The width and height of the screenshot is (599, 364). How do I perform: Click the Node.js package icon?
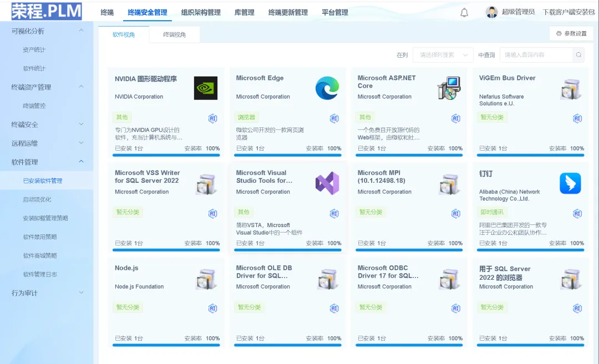coord(206,279)
